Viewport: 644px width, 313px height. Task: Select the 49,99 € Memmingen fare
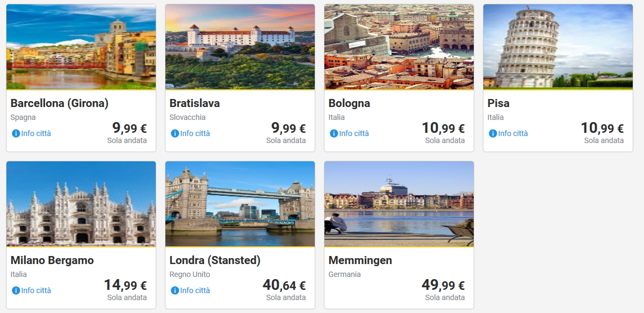443,286
